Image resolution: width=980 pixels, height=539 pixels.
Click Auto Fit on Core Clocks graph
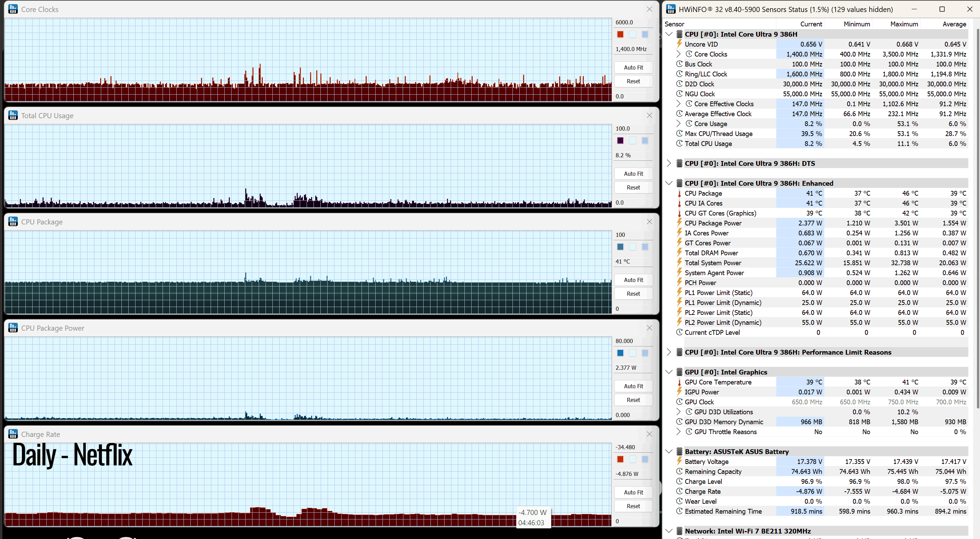coord(634,67)
